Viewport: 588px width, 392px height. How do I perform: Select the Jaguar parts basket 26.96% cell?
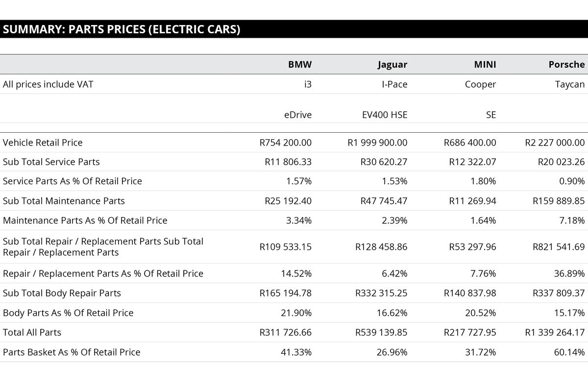[394, 352]
